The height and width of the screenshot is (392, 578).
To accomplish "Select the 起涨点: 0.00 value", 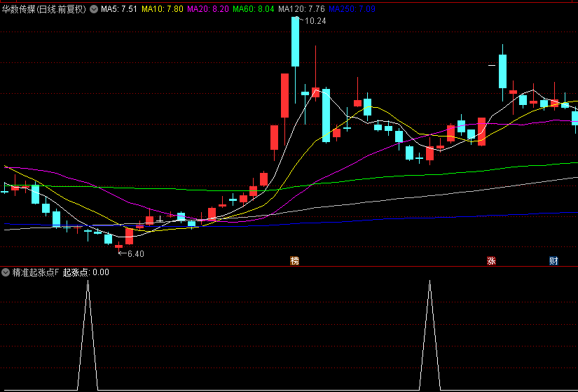I will pyautogui.click(x=86, y=272).
